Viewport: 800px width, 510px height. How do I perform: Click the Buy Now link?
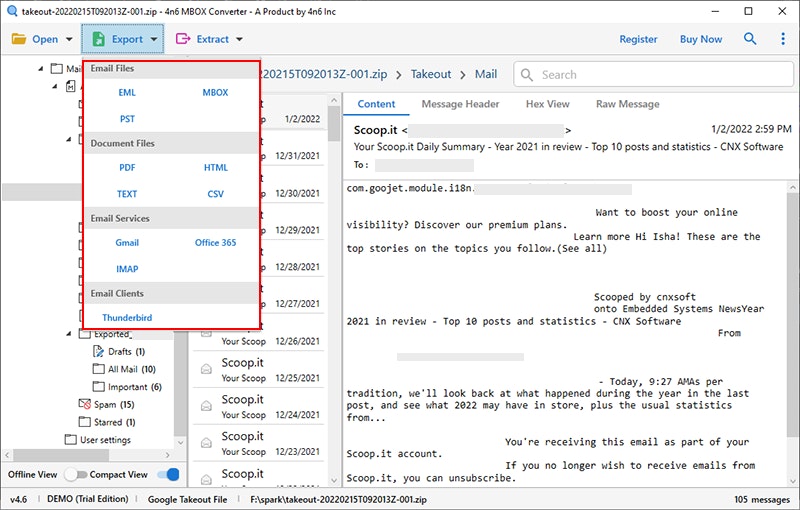(x=701, y=39)
